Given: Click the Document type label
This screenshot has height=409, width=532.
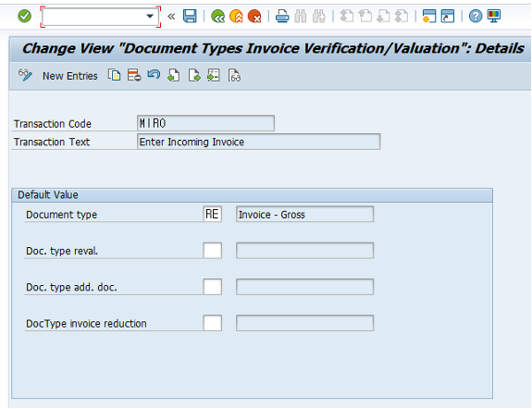Looking at the screenshot, I should tap(61, 215).
